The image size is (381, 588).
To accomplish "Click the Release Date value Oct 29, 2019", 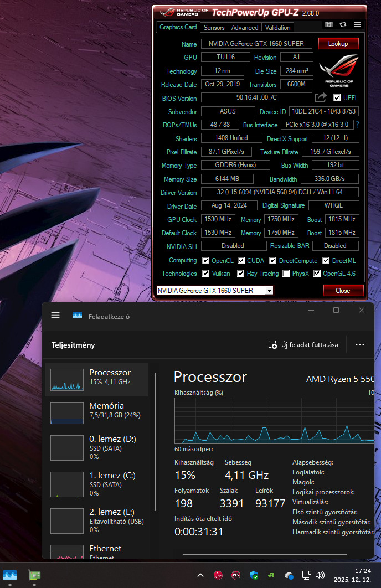I will click(223, 84).
